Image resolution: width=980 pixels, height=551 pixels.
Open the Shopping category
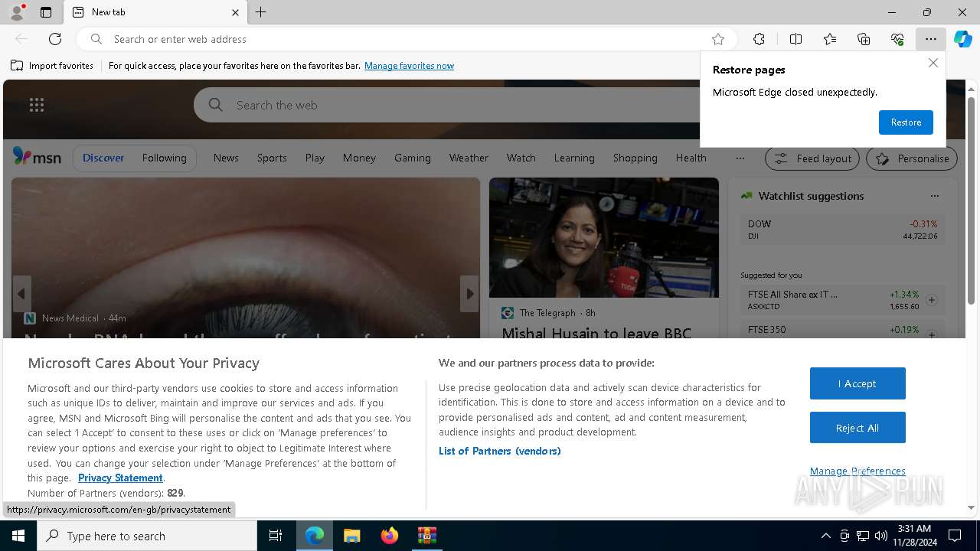[635, 158]
